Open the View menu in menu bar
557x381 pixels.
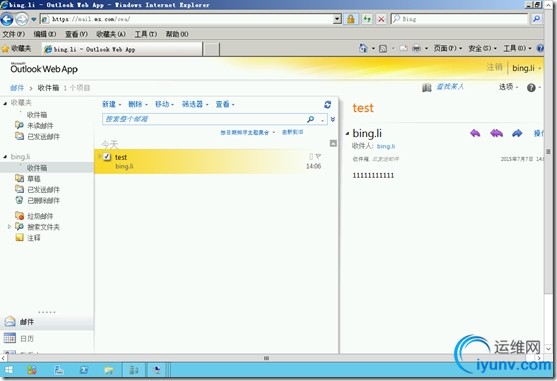(76, 34)
